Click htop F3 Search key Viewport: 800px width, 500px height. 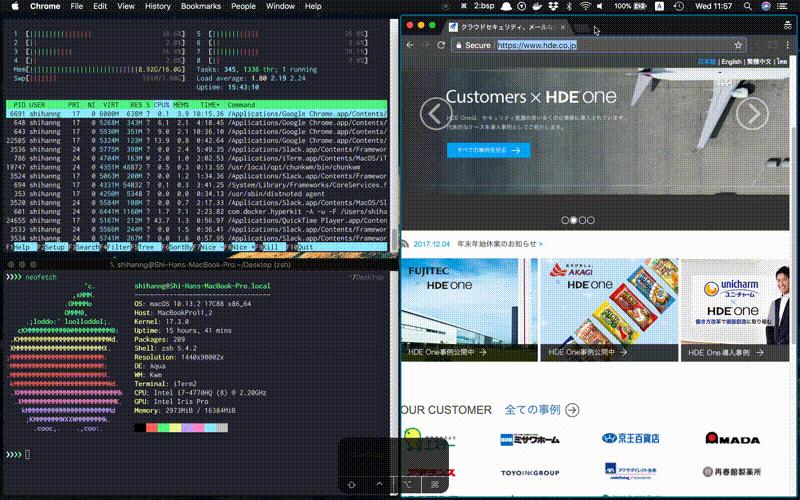point(83,247)
